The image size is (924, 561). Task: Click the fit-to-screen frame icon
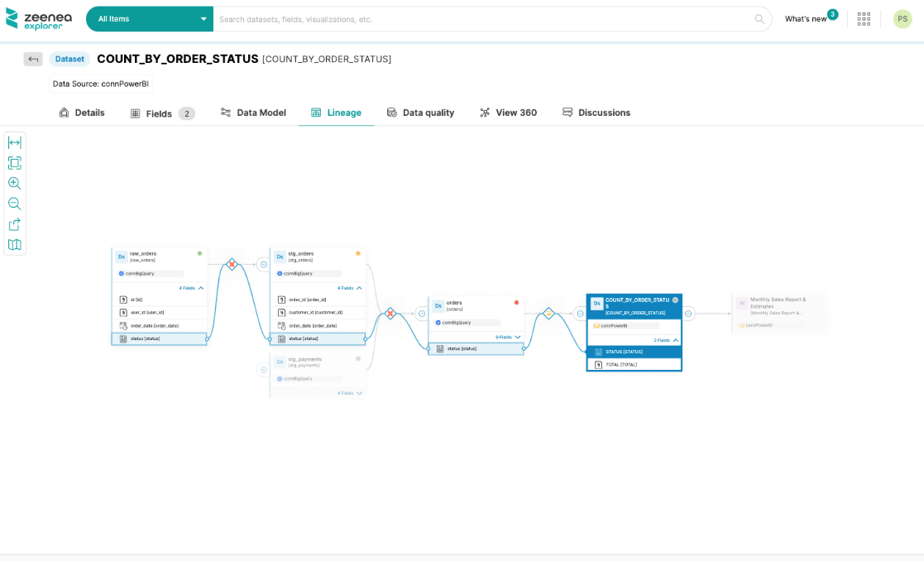(x=14, y=163)
